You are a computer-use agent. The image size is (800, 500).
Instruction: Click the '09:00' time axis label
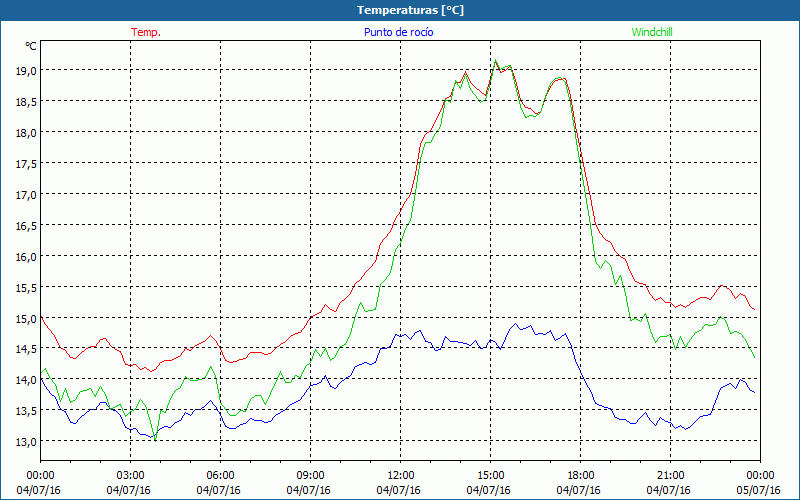point(310,476)
